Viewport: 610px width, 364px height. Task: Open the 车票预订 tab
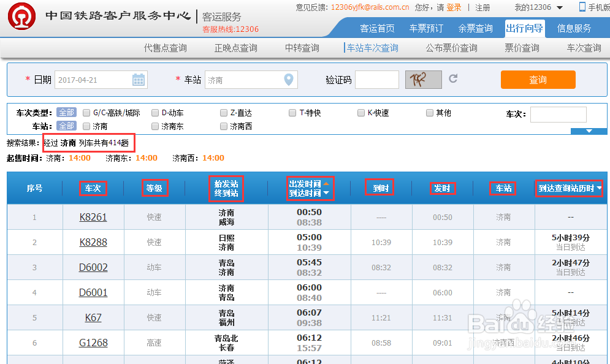pyautogui.click(x=425, y=28)
